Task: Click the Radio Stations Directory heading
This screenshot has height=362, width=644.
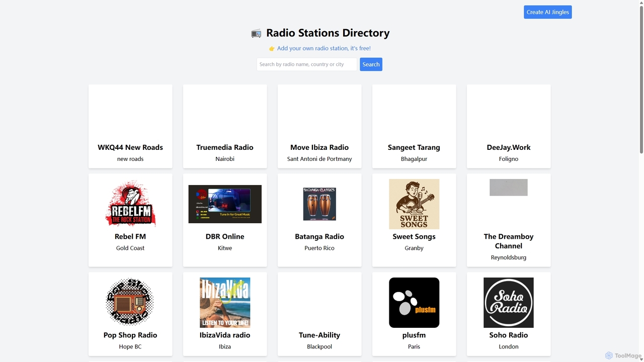Action: pos(328,33)
